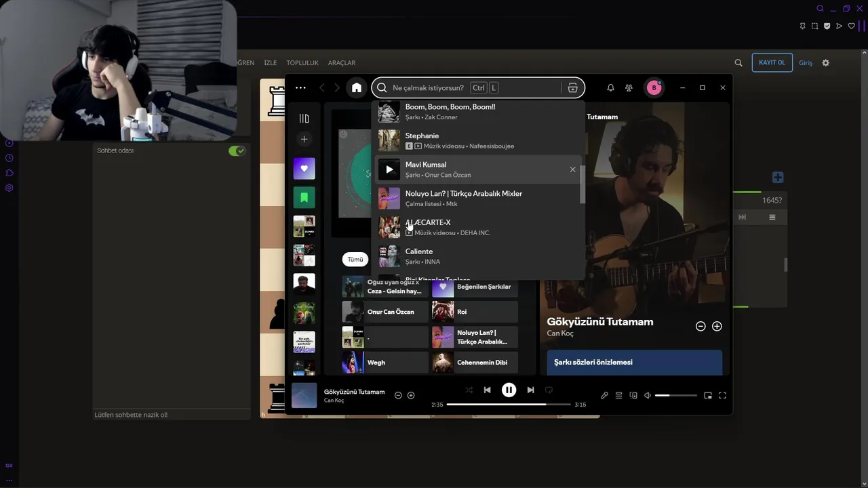Open browser sidebar settings gear

[x=9, y=188]
